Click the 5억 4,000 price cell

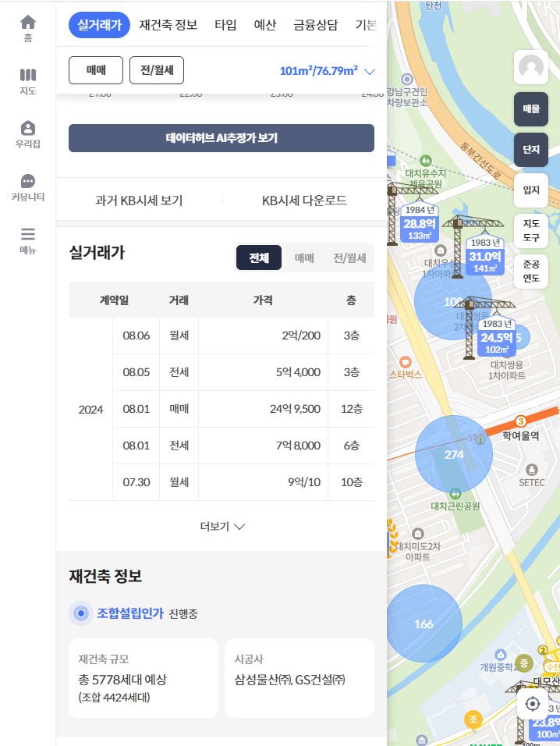tap(263, 372)
